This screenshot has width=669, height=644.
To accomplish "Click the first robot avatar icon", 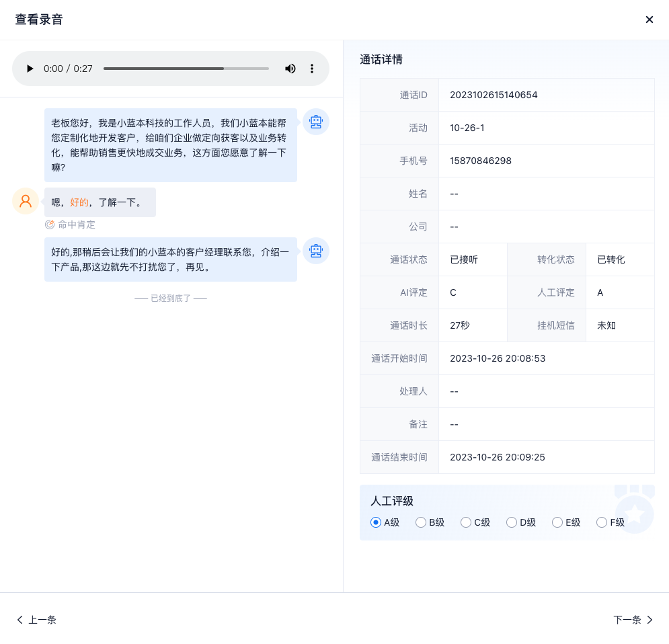I will 315,122.
